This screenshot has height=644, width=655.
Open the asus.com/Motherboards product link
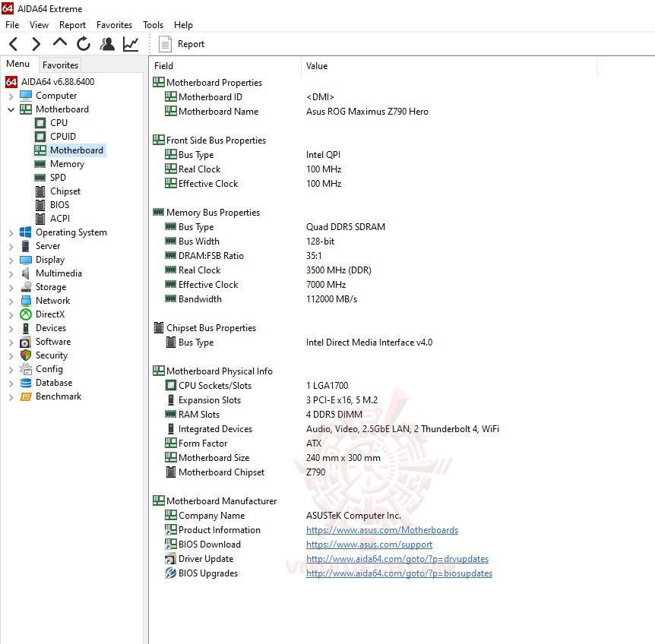381,530
